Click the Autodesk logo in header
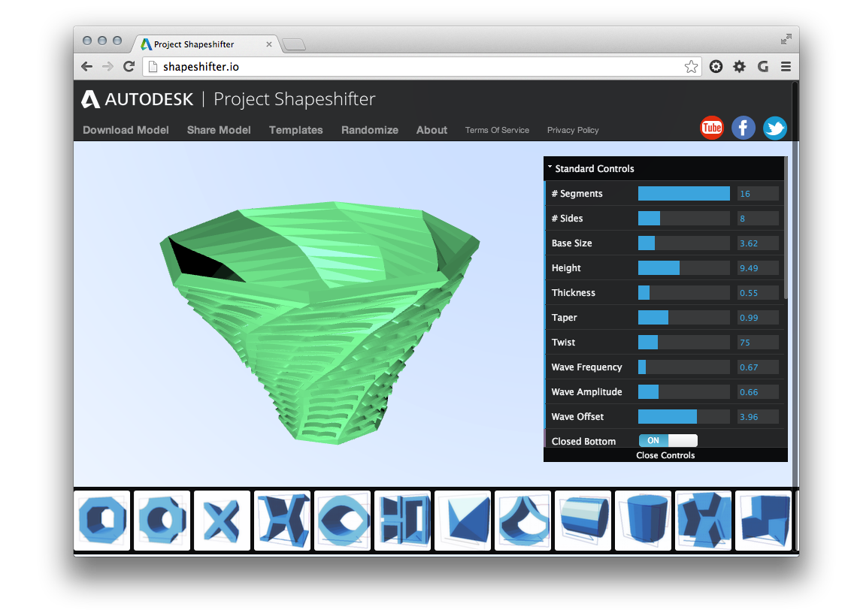The image size is (842, 616). click(x=138, y=99)
